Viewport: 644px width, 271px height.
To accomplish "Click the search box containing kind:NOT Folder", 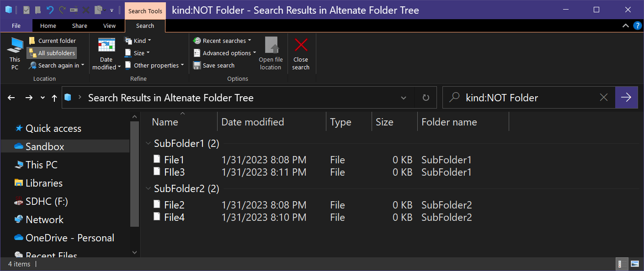I will click(x=528, y=98).
